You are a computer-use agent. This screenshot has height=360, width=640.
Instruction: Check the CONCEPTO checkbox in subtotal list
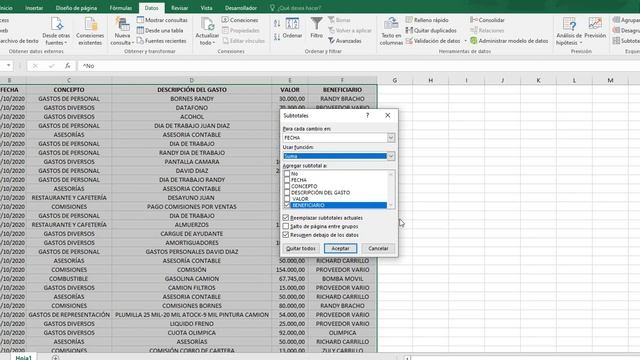(287, 186)
